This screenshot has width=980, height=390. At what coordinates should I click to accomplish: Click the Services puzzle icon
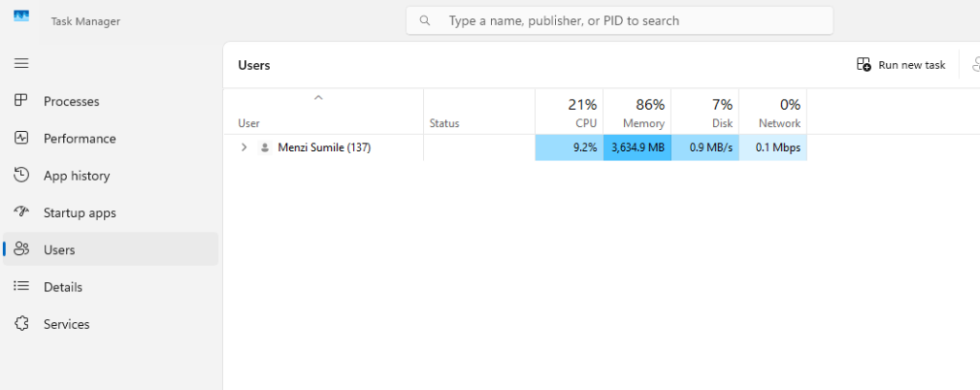tap(21, 324)
